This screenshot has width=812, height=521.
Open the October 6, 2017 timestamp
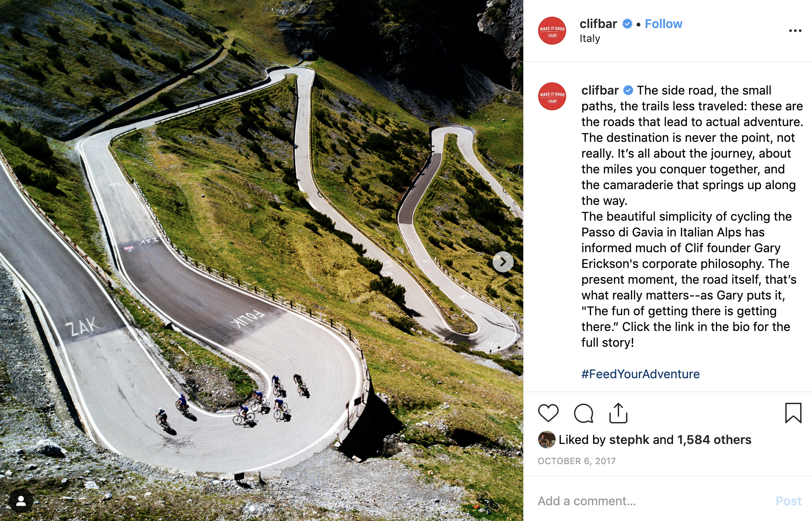click(x=577, y=461)
